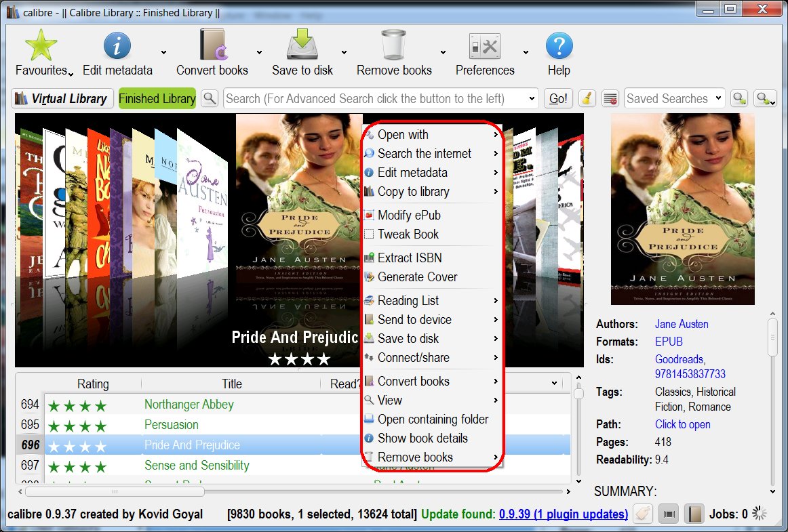Viewport: 788px width, 532px height.
Task: Open Preferences toolbar icon
Action: click(x=484, y=46)
